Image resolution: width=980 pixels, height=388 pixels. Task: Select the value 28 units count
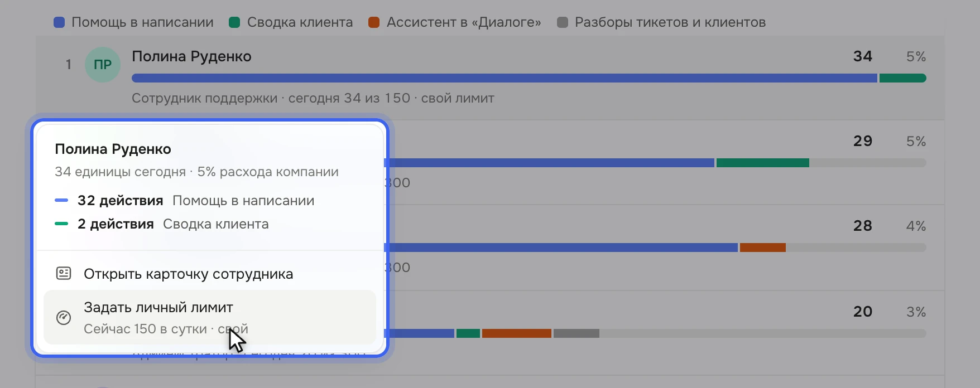pos(863,226)
